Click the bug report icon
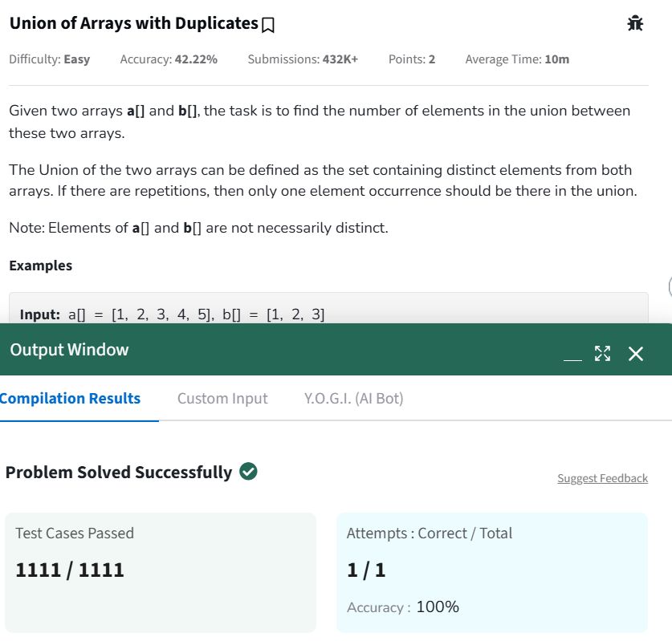 [x=635, y=24]
